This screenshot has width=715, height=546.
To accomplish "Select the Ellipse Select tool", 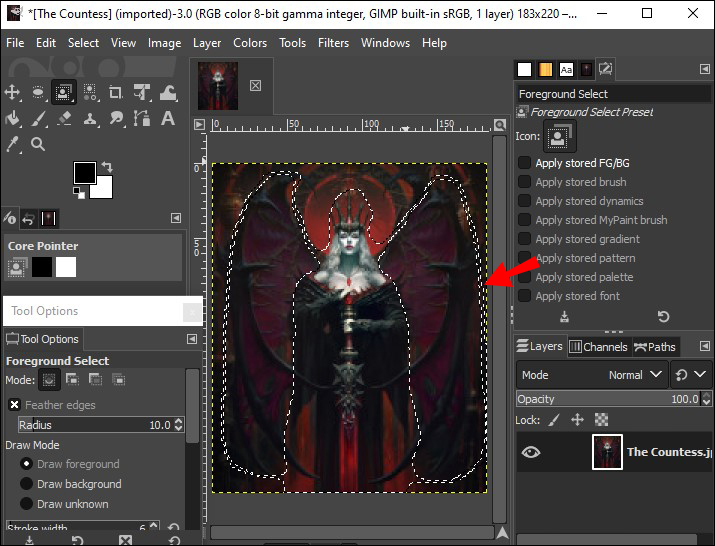I will pos(39,92).
